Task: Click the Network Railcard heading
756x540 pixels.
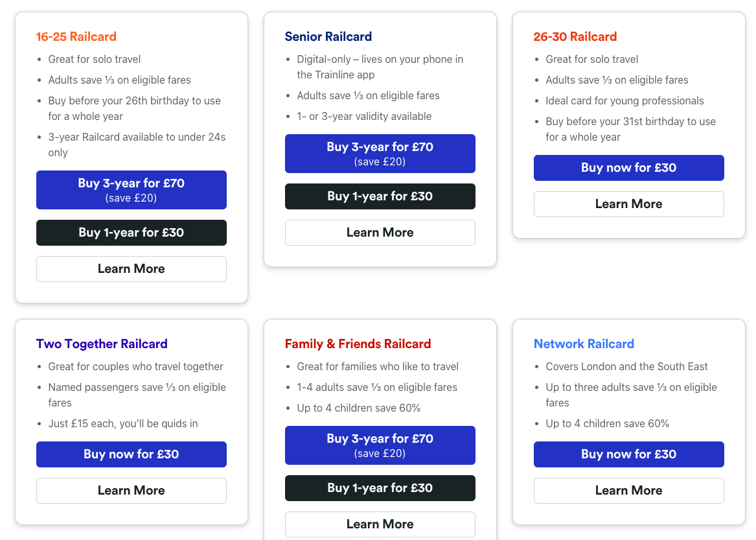Action: pos(584,344)
